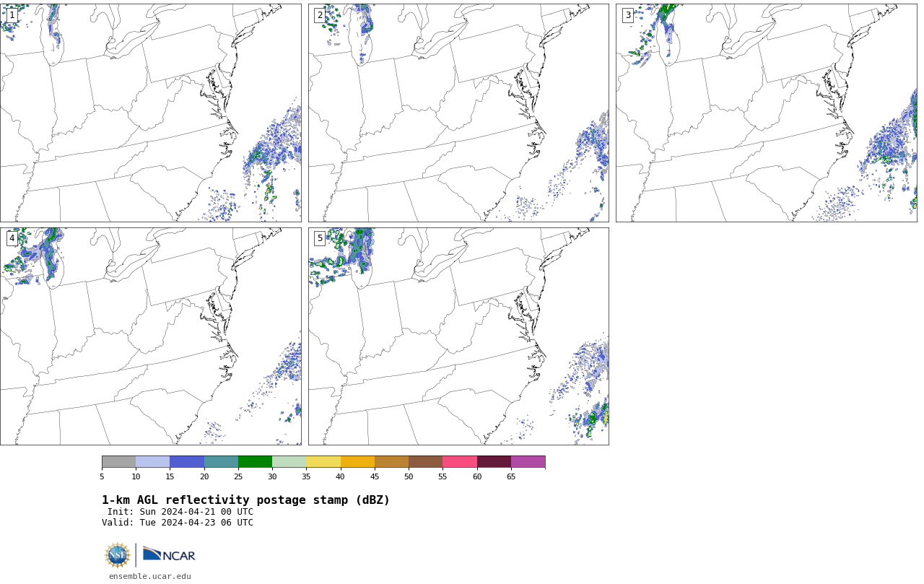
Task: Click the colorbar tick label 35
Action: 306,476
